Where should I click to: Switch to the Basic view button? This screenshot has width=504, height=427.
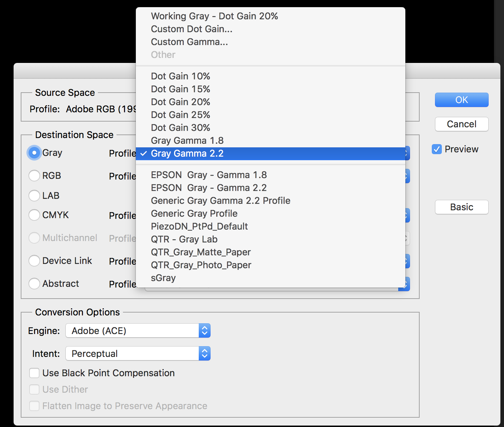(x=461, y=207)
